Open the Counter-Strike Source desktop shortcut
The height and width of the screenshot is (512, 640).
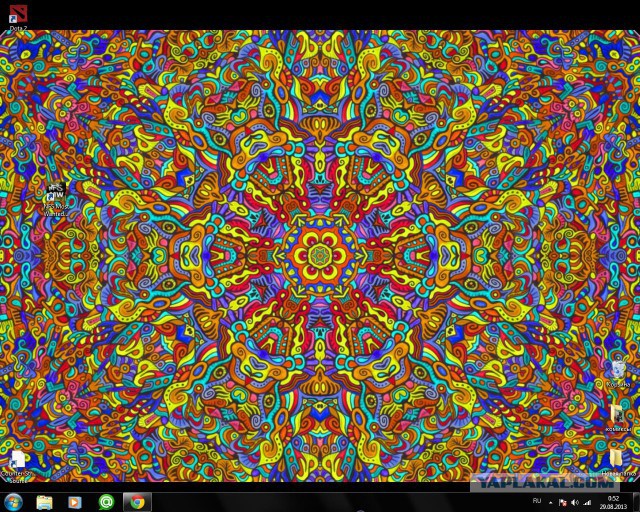coord(17,467)
